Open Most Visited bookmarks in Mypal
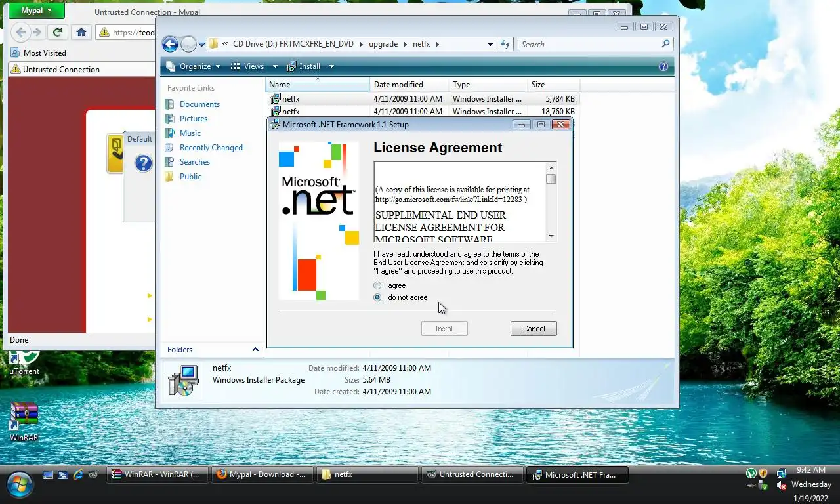Image resolution: width=840 pixels, height=504 pixels. [x=38, y=53]
